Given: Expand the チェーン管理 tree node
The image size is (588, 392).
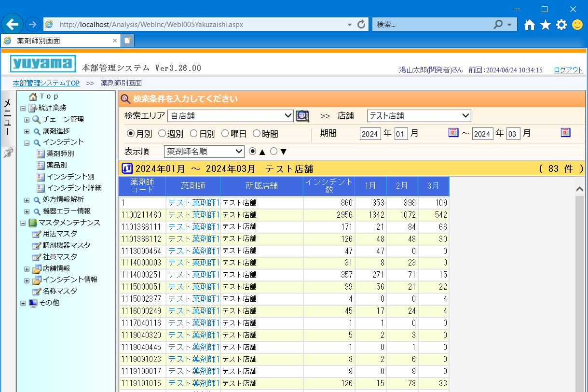Looking at the screenshot, I should click(27, 119).
